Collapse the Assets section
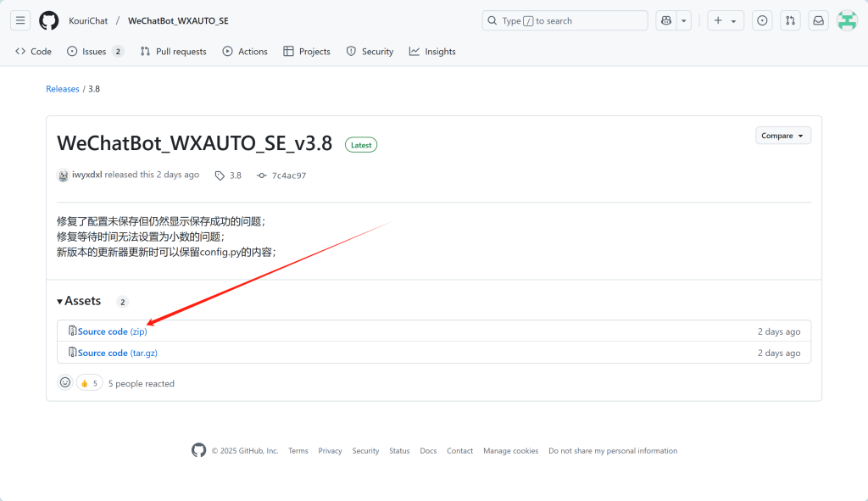This screenshot has width=868, height=501. pos(79,301)
